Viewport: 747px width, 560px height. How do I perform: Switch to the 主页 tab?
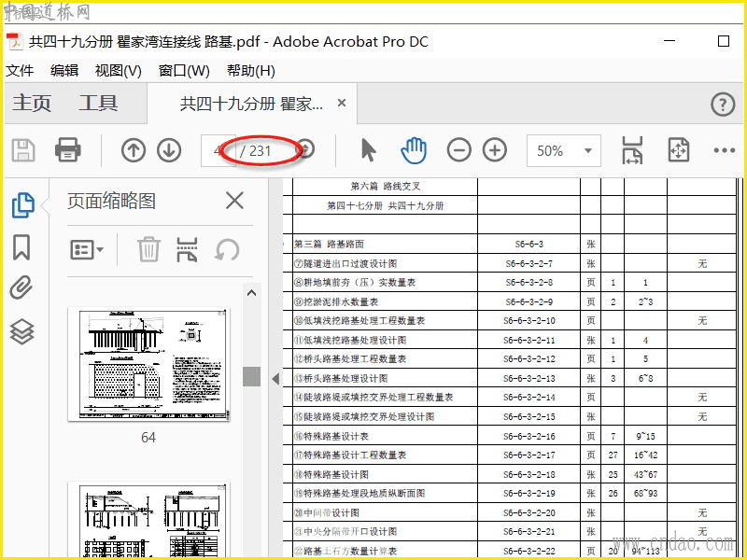coord(32,104)
